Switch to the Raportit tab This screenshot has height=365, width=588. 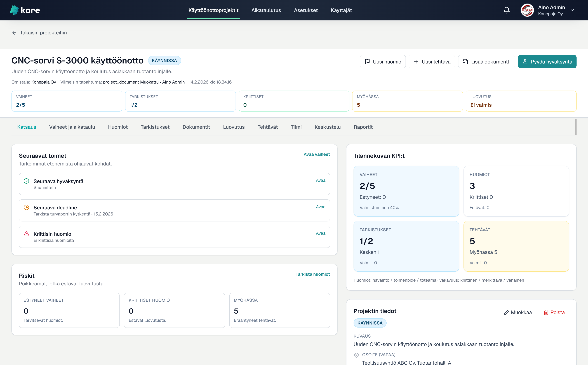coord(363,127)
